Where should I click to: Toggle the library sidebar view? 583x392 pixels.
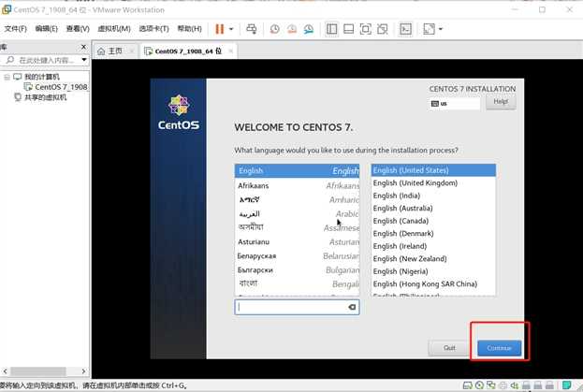(331, 29)
